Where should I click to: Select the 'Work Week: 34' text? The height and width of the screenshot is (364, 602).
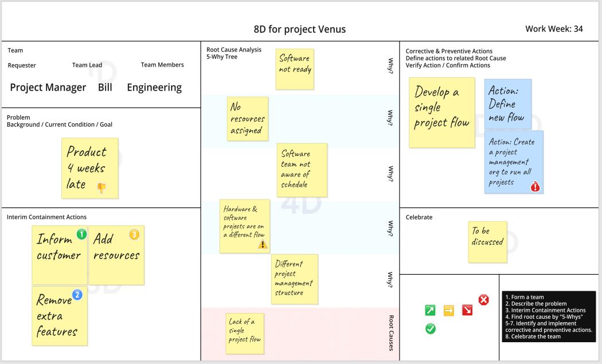point(554,29)
